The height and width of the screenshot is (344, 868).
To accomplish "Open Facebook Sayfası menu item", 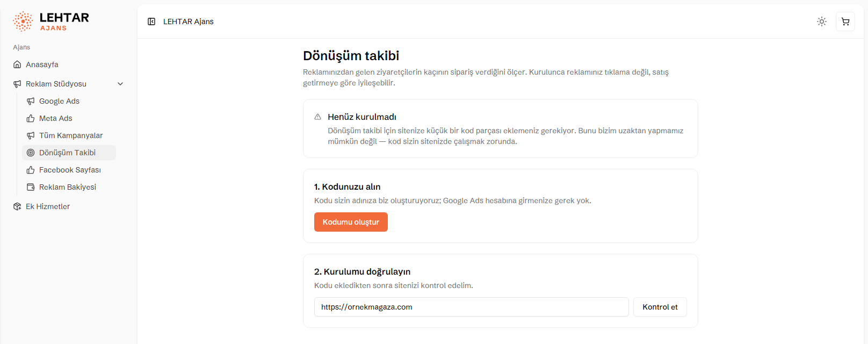I will coord(69,170).
